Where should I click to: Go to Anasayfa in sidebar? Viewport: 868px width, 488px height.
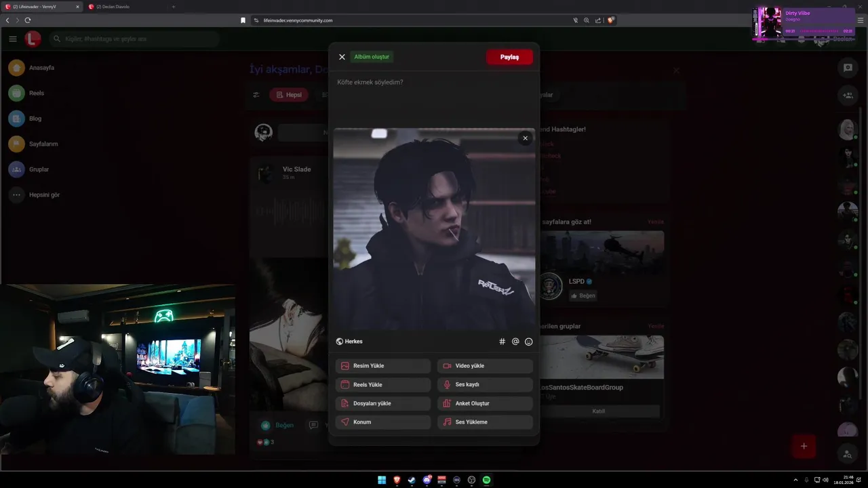click(x=31, y=68)
